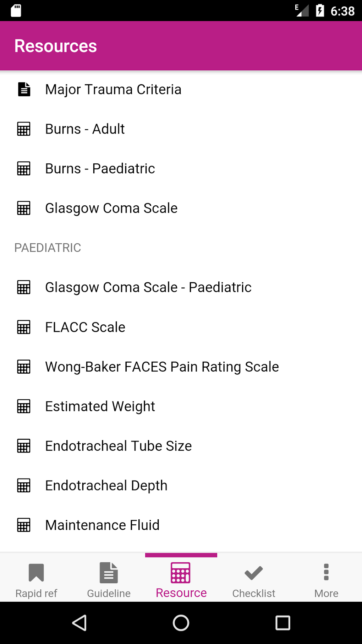The width and height of the screenshot is (362, 644).
Task: Open Maintenance Fluid calculator
Action: [x=102, y=525]
